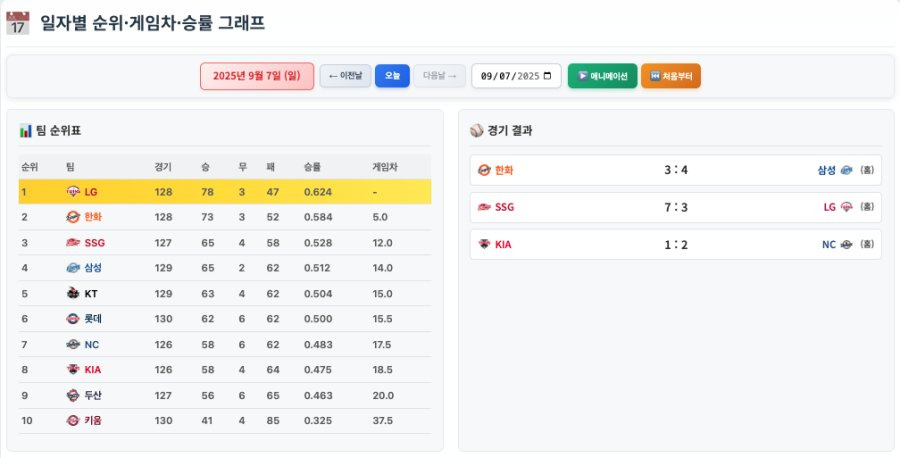Click the 한화 team name in standings

tap(93, 217)
